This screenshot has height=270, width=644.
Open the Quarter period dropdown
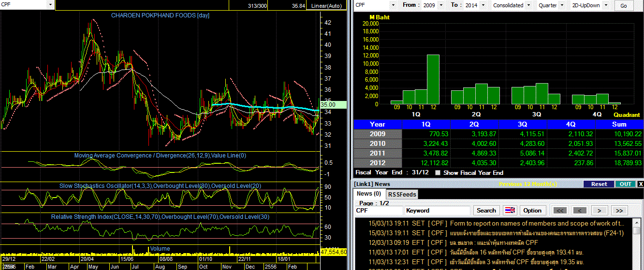pos(563,5)
